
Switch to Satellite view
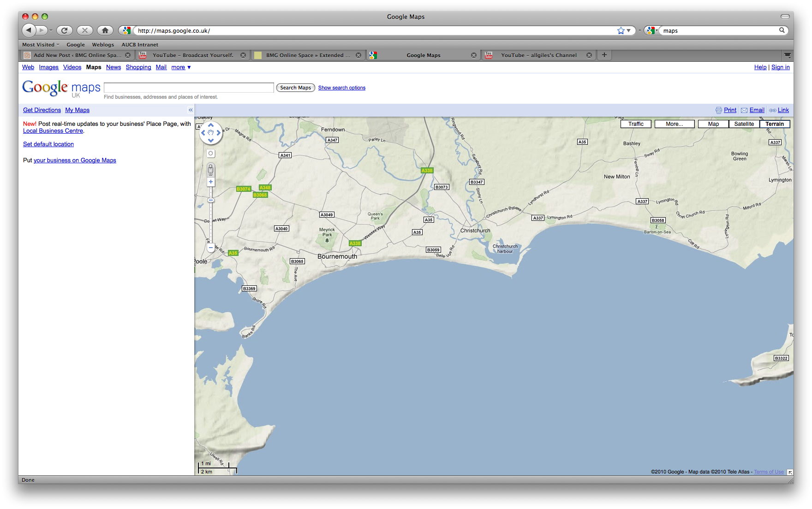(744, 124)
